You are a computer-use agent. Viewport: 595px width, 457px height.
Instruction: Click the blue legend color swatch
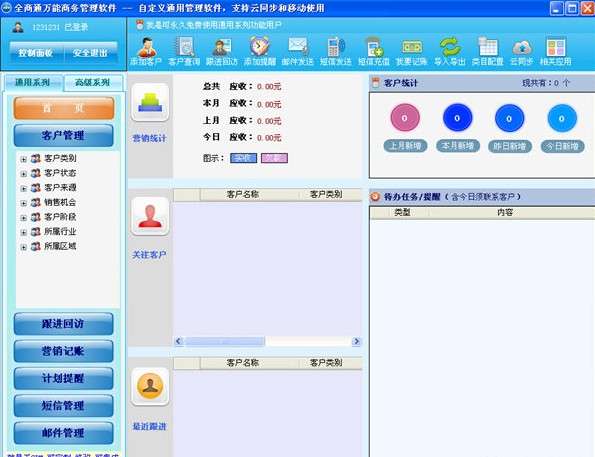click(243, 158)
